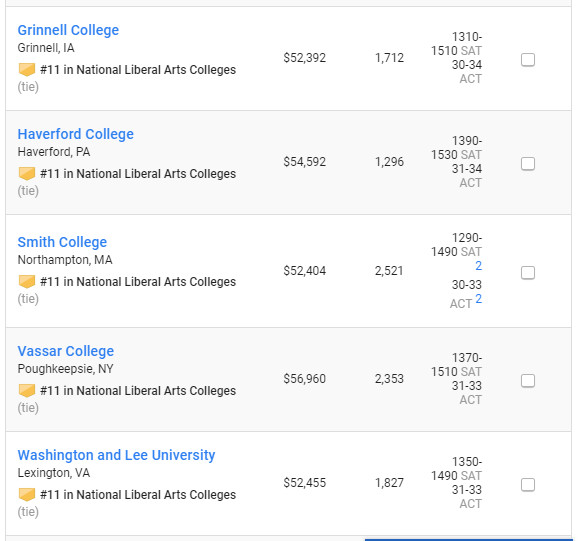This screenshot has height=541, width=580.
Task: Click the badge icon beside Washington and Lee ranking
Action: [x=27, y=494]
